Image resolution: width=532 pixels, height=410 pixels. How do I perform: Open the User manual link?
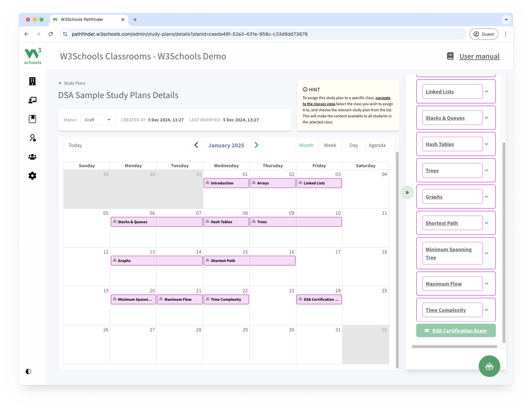tap(479, 56)
